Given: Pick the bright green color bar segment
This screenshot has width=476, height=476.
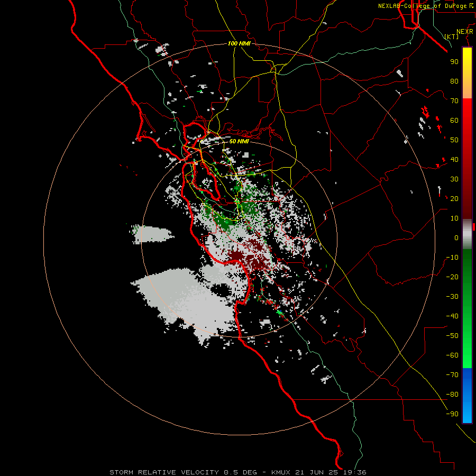Looking at the screenshot, I should tap(467, 346).
